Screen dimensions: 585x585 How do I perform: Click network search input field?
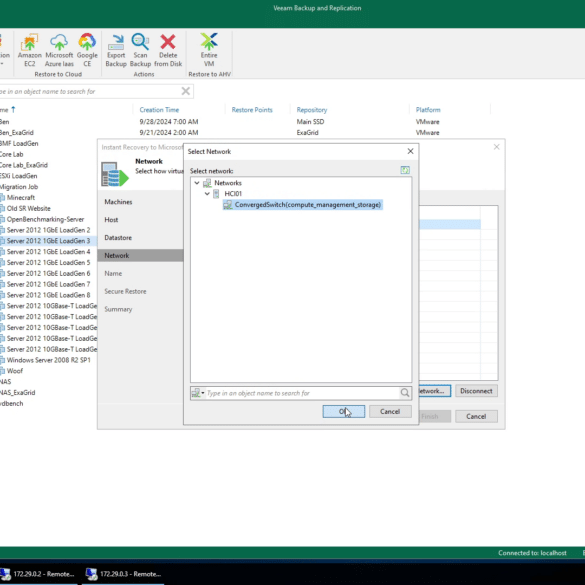click(302, 393)
